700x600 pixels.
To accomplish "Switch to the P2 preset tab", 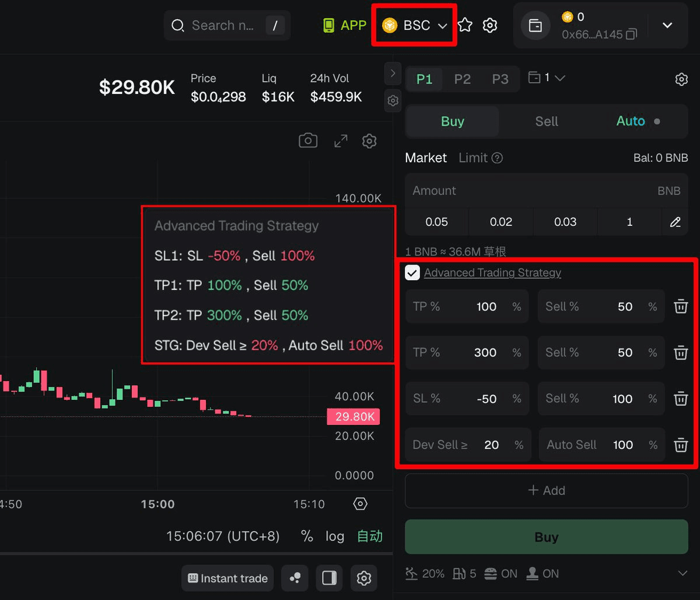I will (462, 78).
